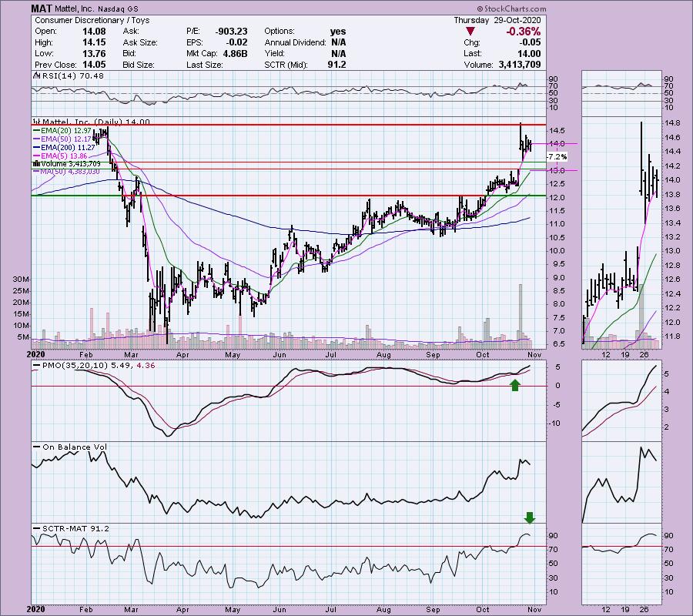Click the RSI(14) 70.48 indicator label

[x=72, y=76]
